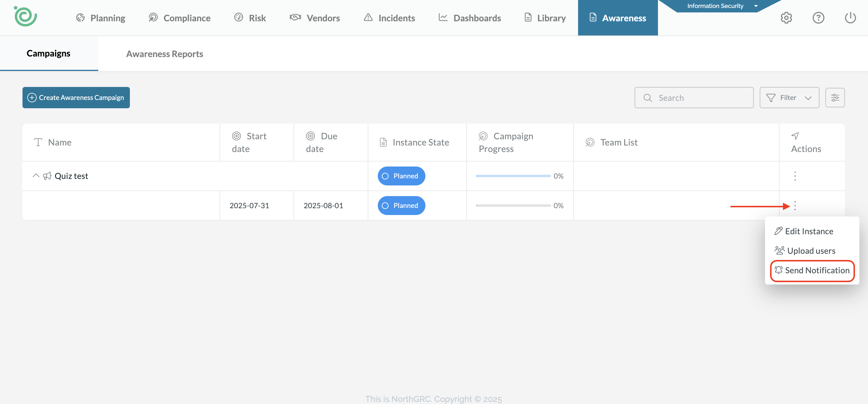Open the help question mark icon
Viewport: 868px width, 404px height.
(818, 18)
